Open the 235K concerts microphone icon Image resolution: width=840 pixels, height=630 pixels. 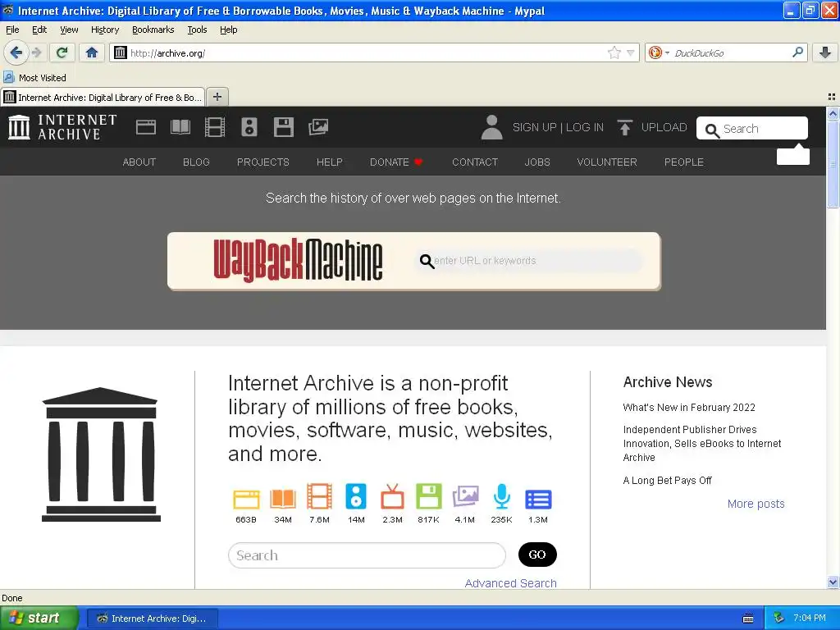(501, 496)
